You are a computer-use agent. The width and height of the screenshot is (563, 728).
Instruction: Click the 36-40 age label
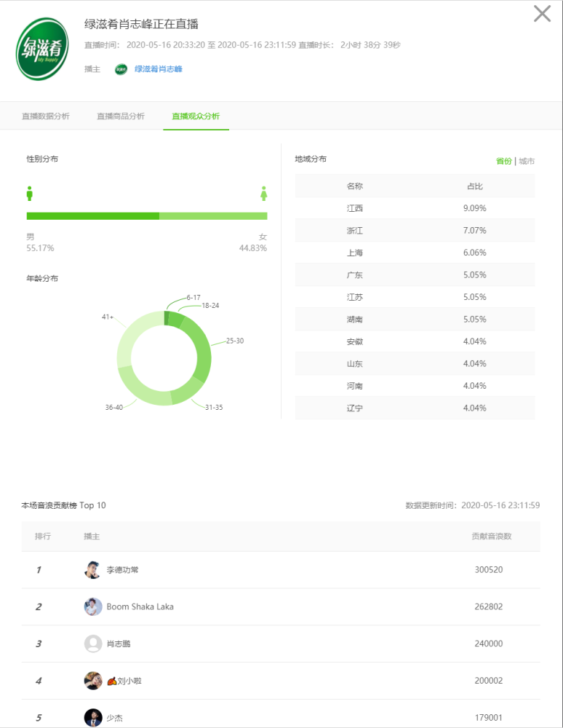point(113,407)
